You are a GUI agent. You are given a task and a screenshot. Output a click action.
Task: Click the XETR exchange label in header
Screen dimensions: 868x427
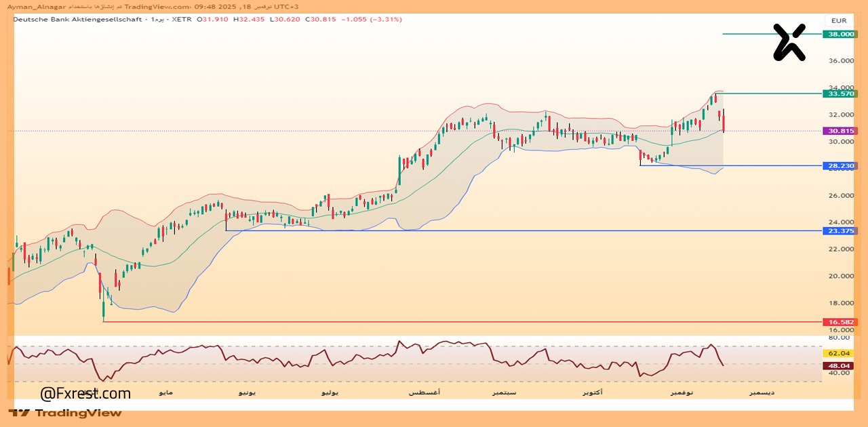click(x=182, y=20)
